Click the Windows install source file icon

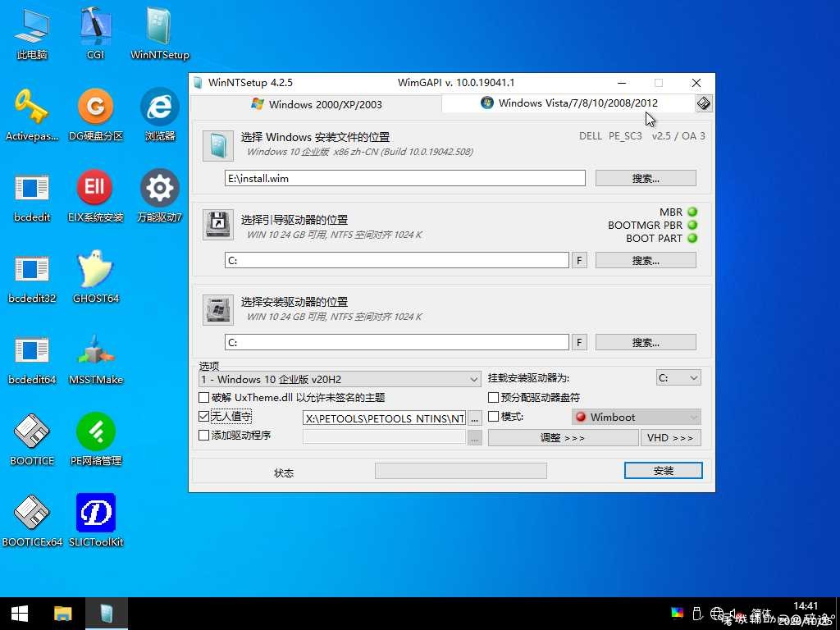coord(218,146)
